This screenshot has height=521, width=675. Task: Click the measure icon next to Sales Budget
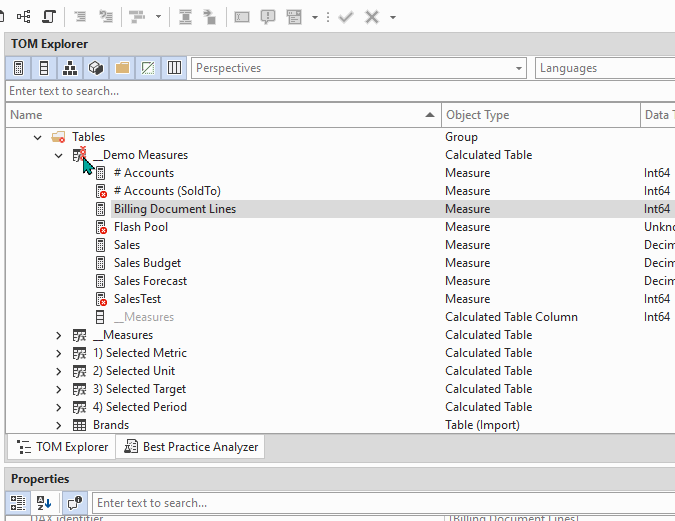pyautogui.click(x=100, y=263)
